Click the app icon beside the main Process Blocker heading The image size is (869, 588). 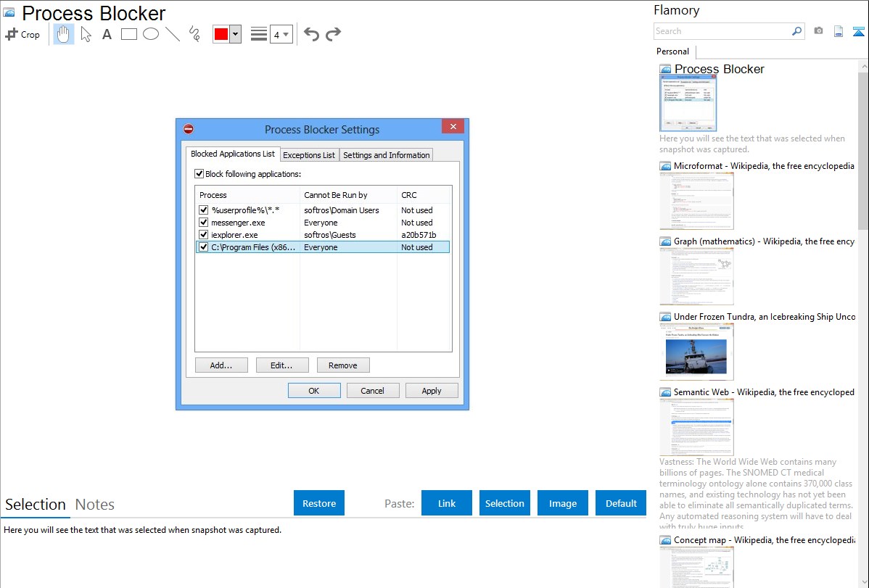pyautogui.click(x=9, y=13)
